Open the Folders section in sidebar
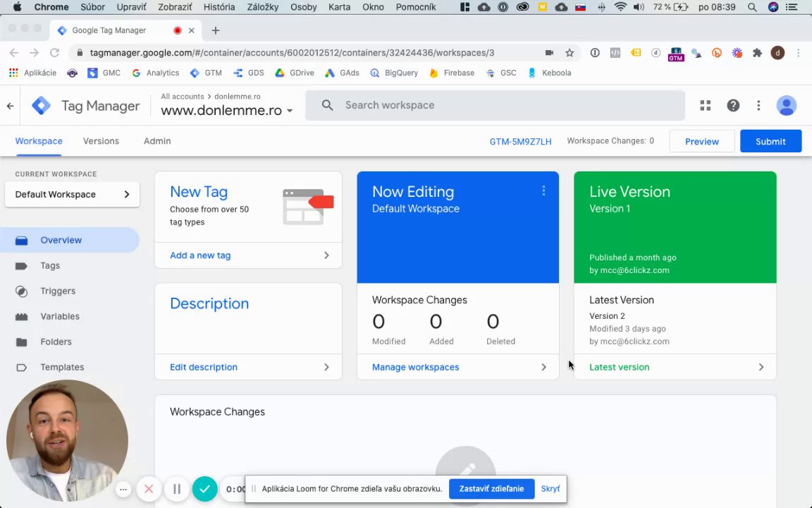The height and width of the screenshot is (508, 812). click(56, 341)
